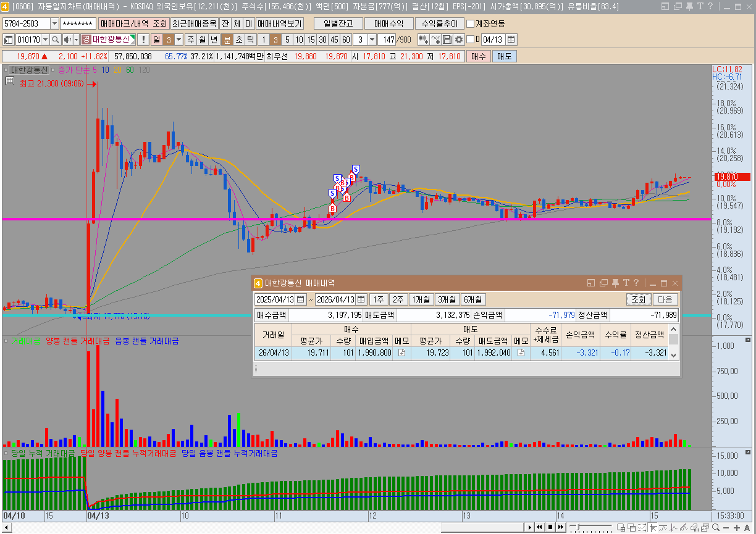Click the plus zoom-in icon at bottom right

click(737, 527)
